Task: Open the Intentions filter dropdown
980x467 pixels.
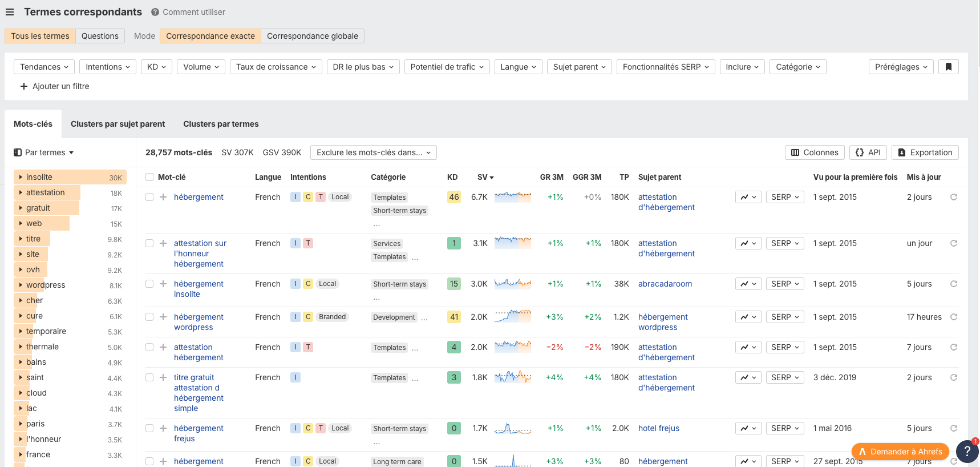Action: (x=108, y=67)
